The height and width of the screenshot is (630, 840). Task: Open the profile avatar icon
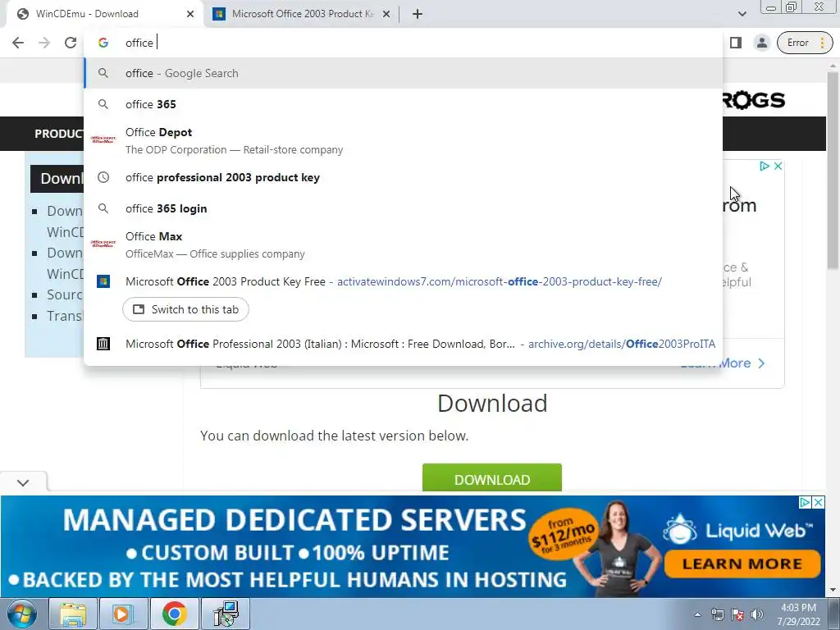coord(762,43)
